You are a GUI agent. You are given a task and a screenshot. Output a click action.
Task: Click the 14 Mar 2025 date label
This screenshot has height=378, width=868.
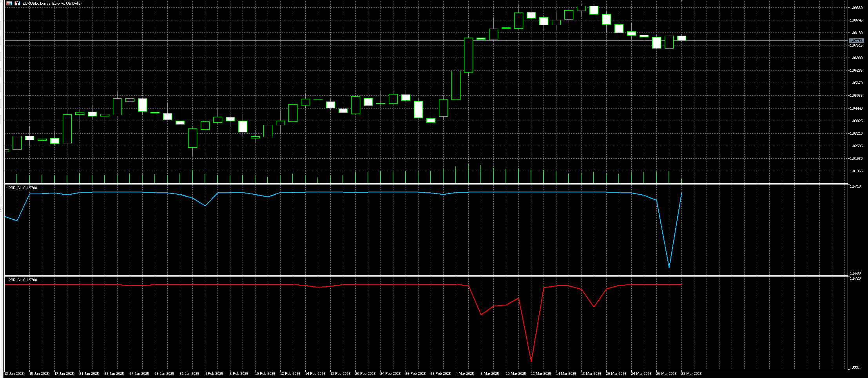click(x=566, y=374)
